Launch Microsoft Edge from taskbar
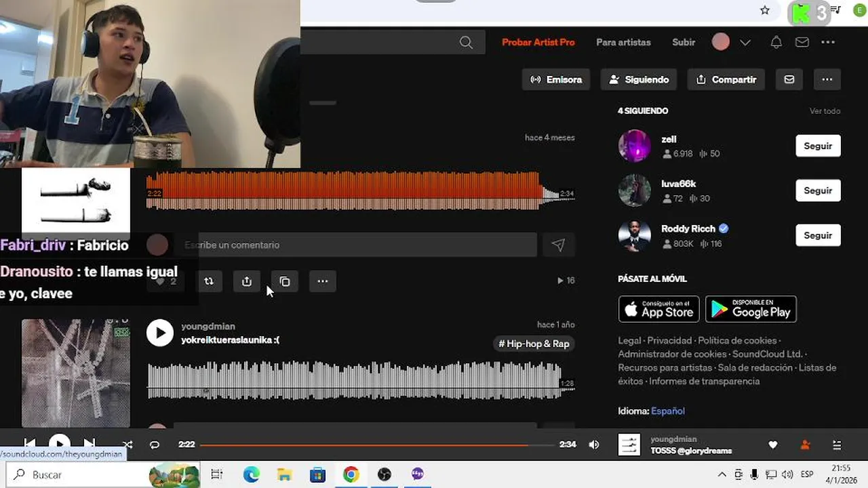868x488 pixels. click(x=252, y=474)
